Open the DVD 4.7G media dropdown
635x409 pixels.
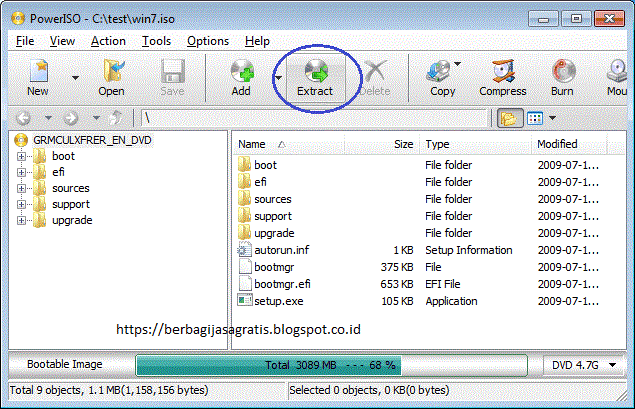[584, 365]
